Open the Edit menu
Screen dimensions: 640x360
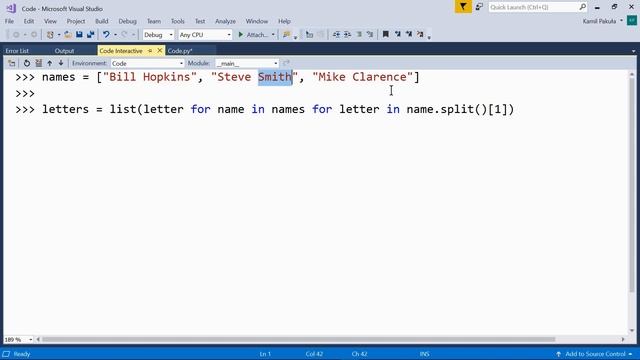tap(29, 21)
